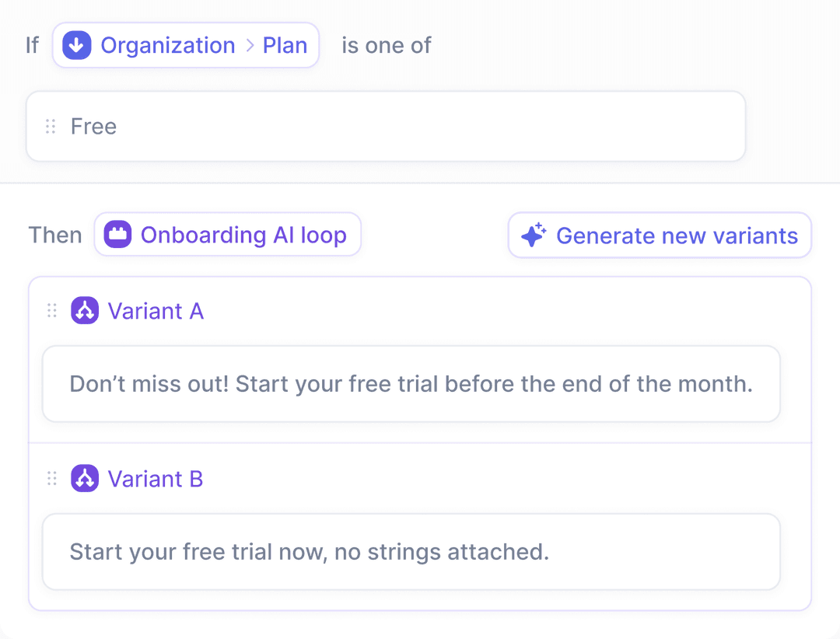
Task: Click Variant B's drag handle dots
Action: [x=52, y=478]
